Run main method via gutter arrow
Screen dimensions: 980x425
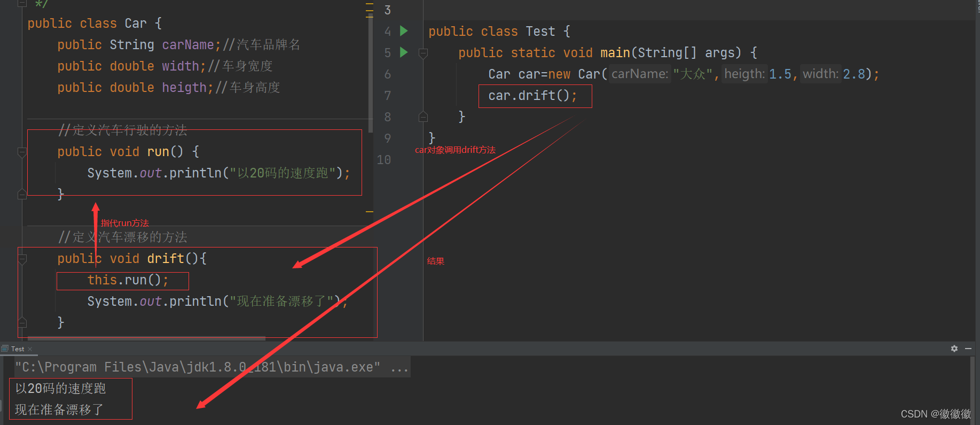pyautogui.click(x=404, y=52)
